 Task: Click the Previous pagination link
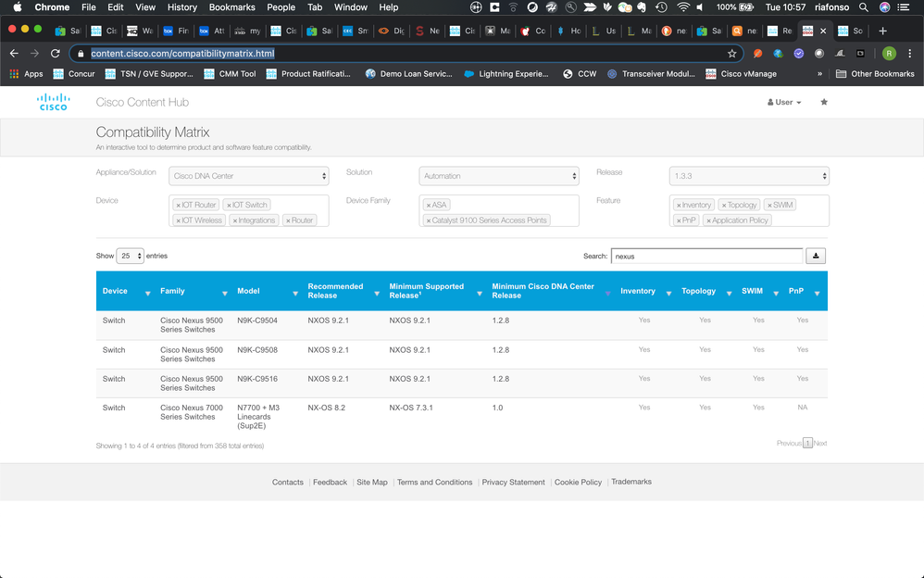click(789, 443)
